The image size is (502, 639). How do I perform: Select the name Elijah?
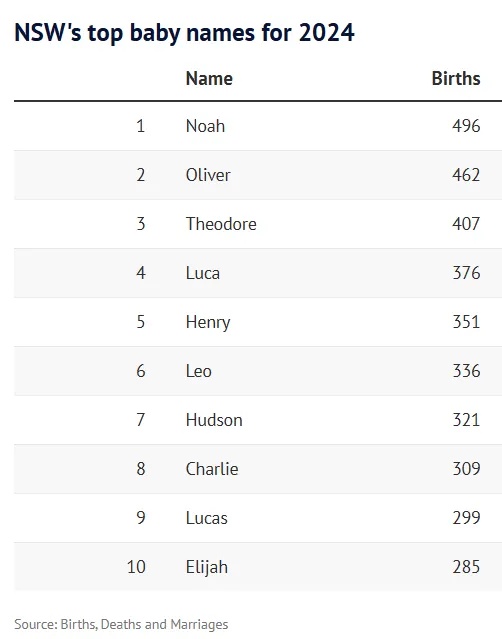pyautogui.click(x=207, y=568)
